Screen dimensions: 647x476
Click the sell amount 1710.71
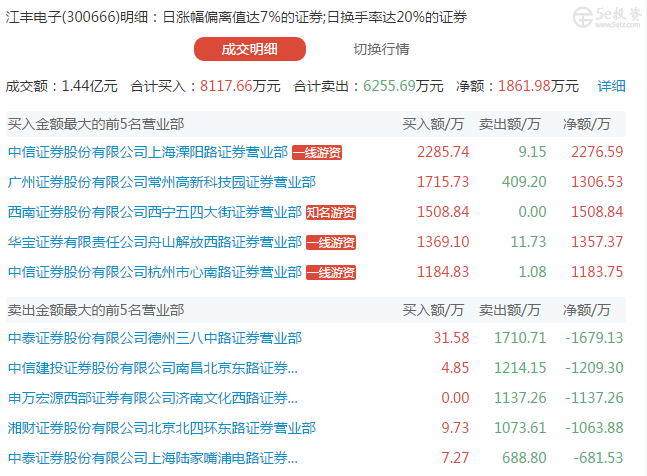point(520,338)
